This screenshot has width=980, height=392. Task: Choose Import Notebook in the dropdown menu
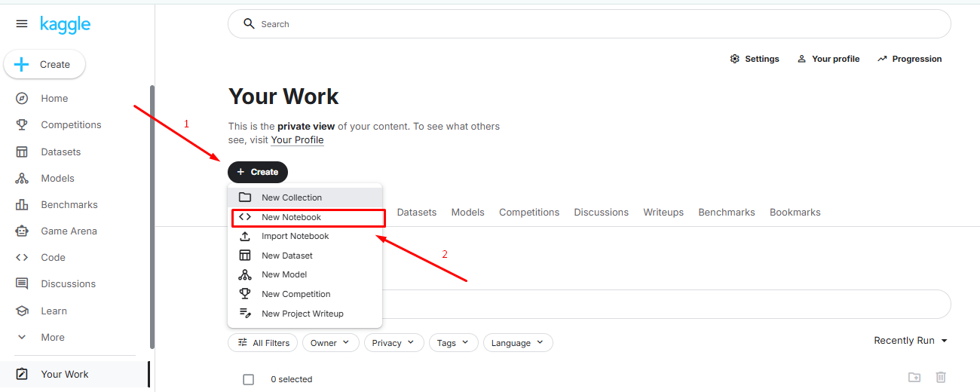click(295, 236)
